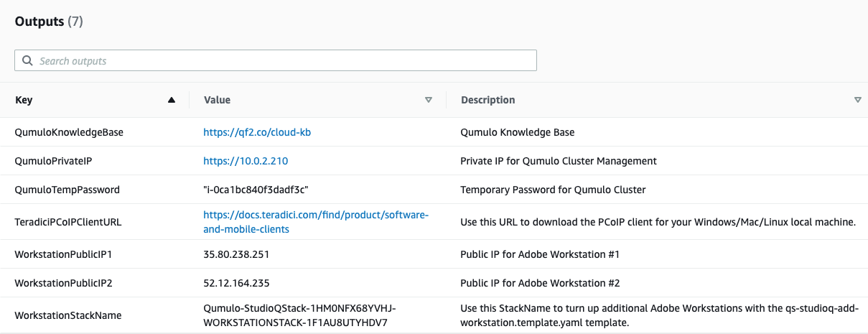The height and width of the screenshot is (334, 868).
Task: Click the Outputs (7) heading
Action: point(49,22)
